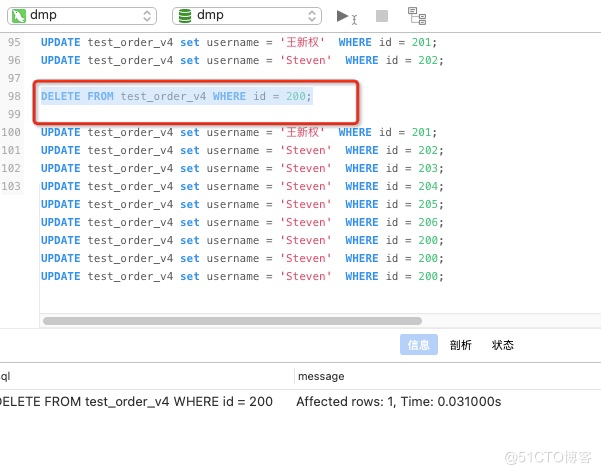Click the result cell 'DELETE FROM test_order_v4 WHERE id = 200'
Image resolution: width=601 pixels, height=474 pixels.
tap(136, 402)
